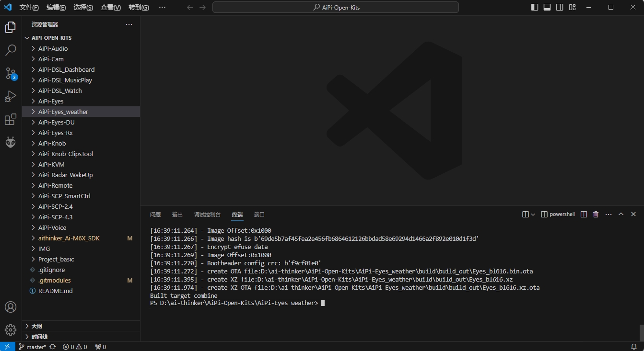Expand the AiPi-DSL_Dashboard folder
Image resolution: width=644 pixels, height=351 pixels.
(x=81, y=69)
